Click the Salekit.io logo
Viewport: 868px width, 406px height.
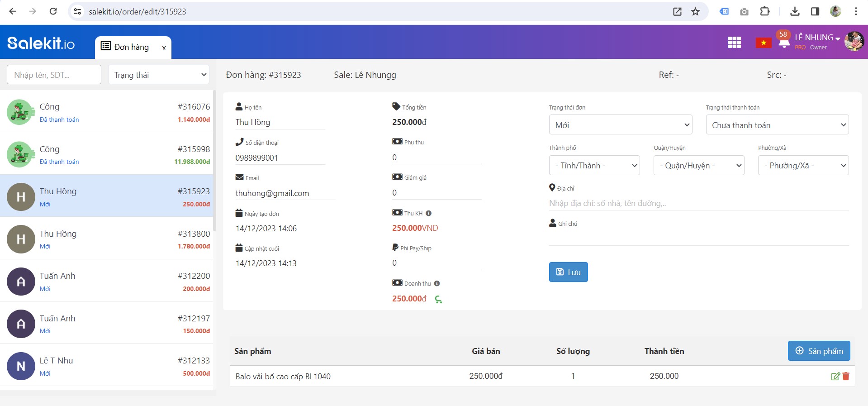click(41, 43)
